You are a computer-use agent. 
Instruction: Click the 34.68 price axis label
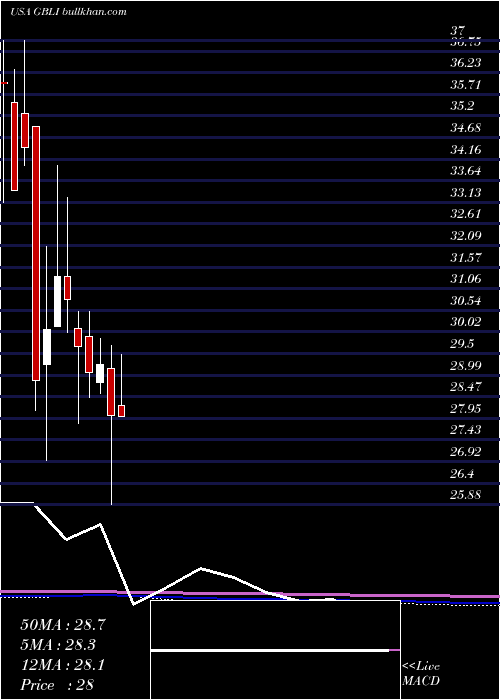(x=466, y=128)
